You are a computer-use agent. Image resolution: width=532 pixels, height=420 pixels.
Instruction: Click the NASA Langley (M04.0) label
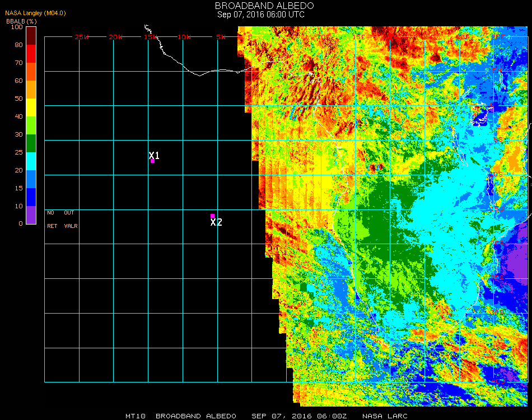[35, 13]
